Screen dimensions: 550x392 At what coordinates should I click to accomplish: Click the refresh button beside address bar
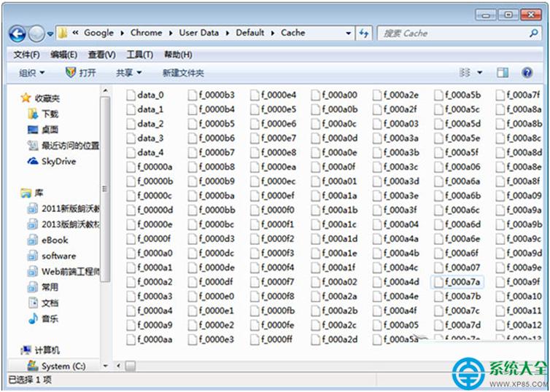click(364, 33)
